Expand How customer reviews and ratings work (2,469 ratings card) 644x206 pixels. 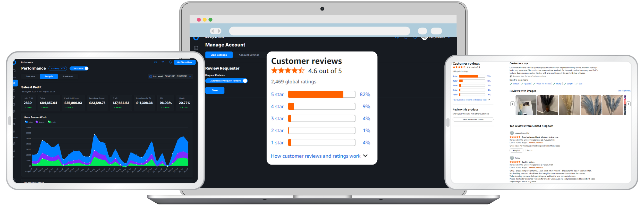(x=319, y=156)
